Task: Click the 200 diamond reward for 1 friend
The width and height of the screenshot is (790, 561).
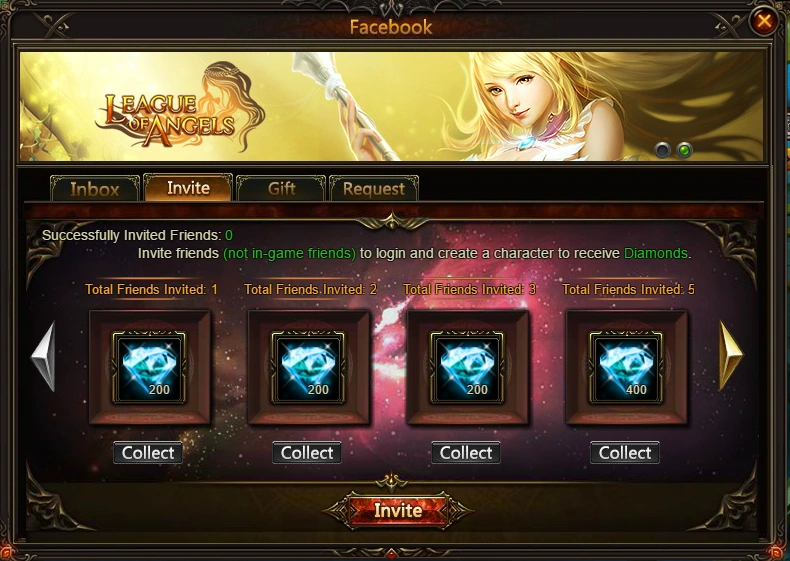Action: [149, 367]
